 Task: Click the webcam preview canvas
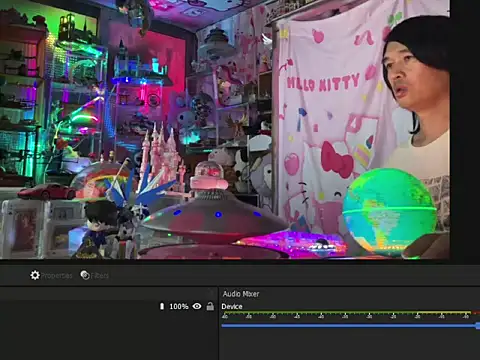pos(225,129)
